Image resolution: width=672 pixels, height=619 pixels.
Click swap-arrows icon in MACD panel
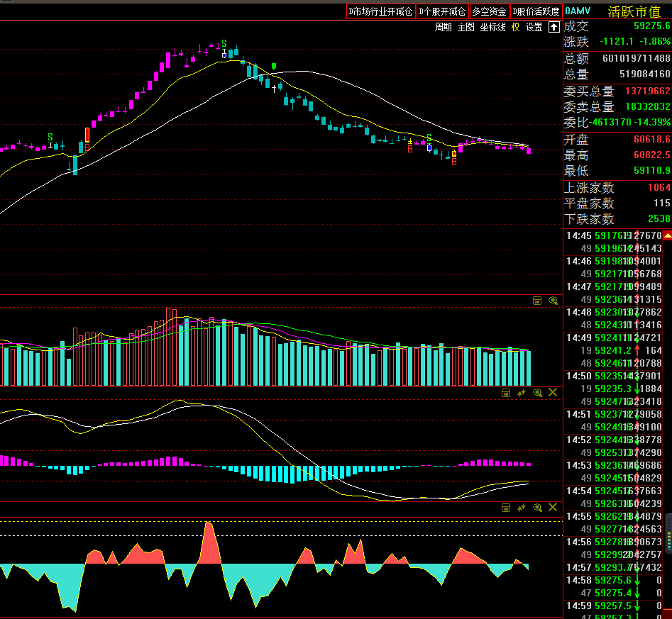click(x=522, y=393)
